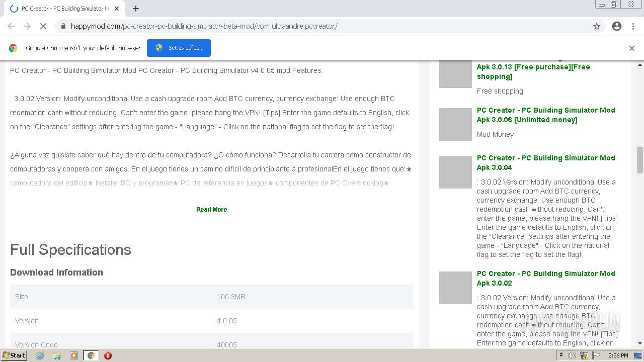Viewport: 644px width, 362px height.
Task: Open PC Creator Mod Apk 3.0.04 link
Action: point(546,162)
